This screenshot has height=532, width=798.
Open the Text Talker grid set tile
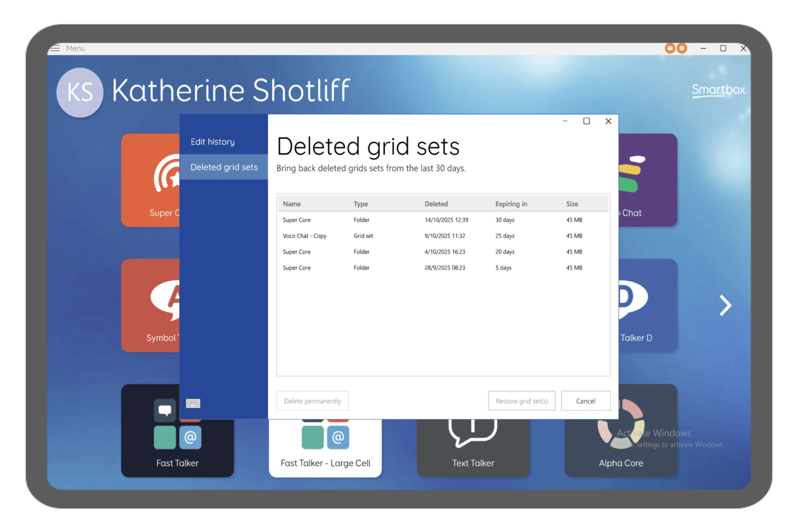click(x=473, y=448)
